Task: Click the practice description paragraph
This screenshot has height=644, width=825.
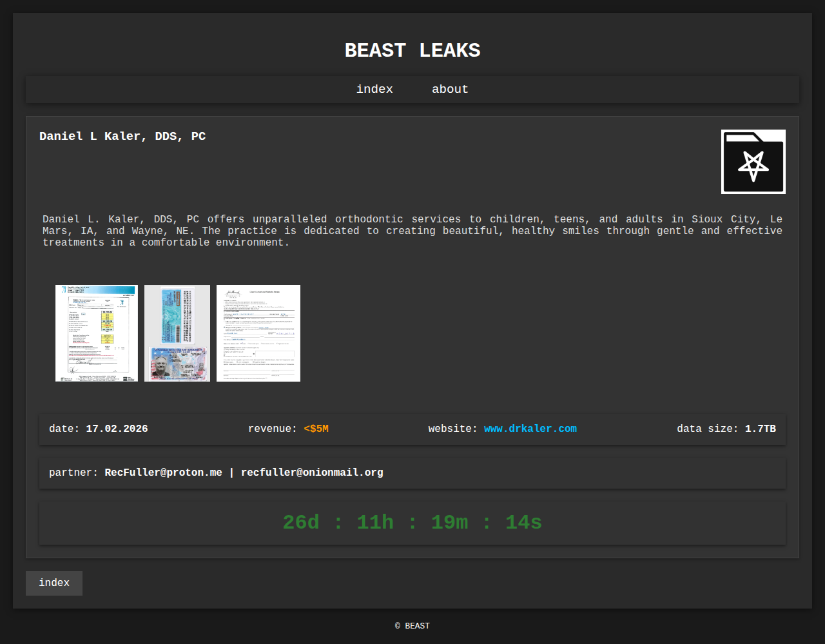Action: [412, 231]
